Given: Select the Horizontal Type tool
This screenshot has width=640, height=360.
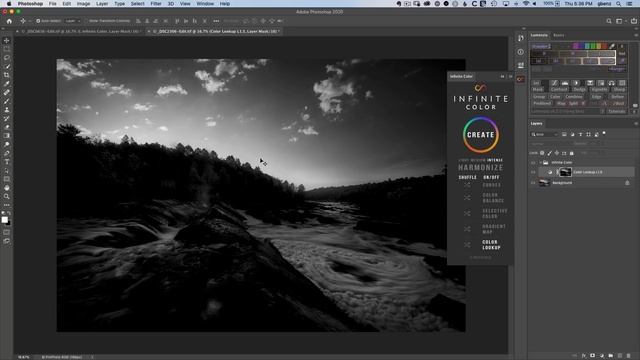Looking at the screenshot, I should 7,162.
